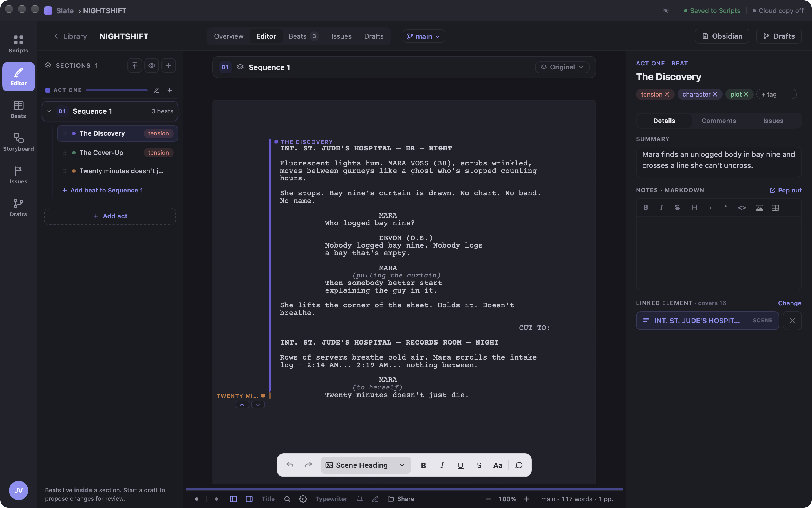Image resolution: width=812 pixels, height=508 pixels.
Task: Add a comment via the speech bubble icon
Action: (x=519, y=465)
